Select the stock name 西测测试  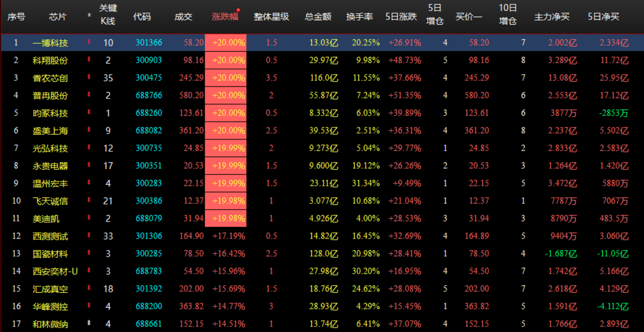pos(50,236)
